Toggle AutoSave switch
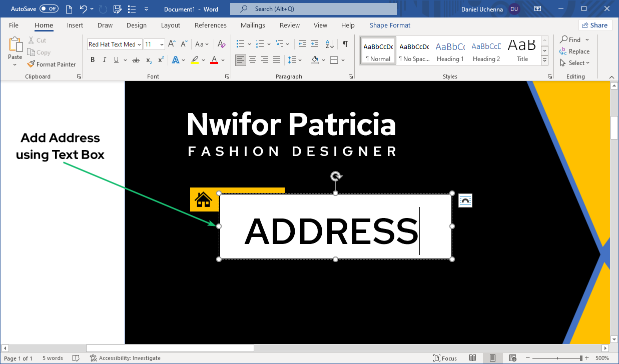The image size is (619, 364). point(49,8)
